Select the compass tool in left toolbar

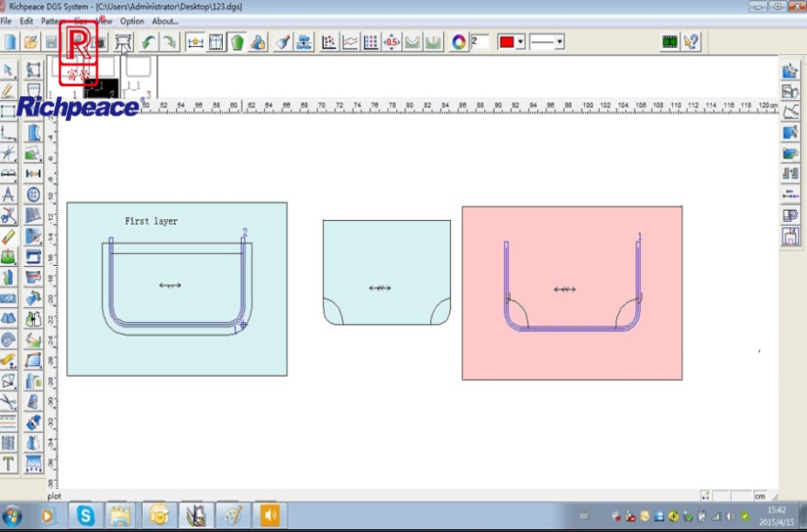tap(8, 194)
